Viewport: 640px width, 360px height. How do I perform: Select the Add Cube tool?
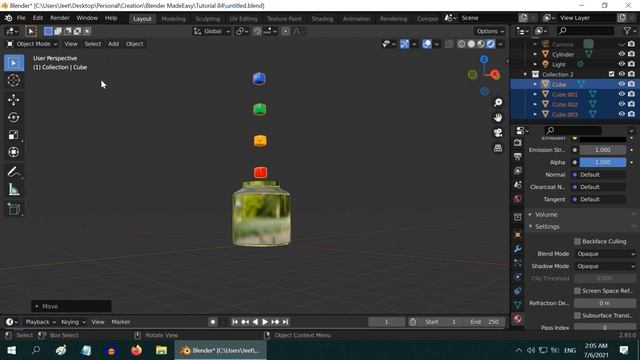[14, 209]
